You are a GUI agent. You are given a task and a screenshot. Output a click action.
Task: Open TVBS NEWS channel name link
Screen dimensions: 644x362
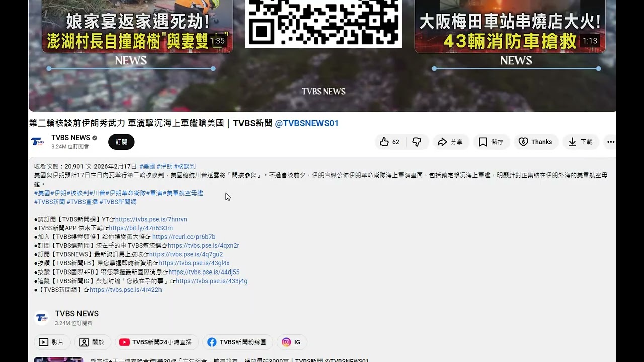(70, 138)
